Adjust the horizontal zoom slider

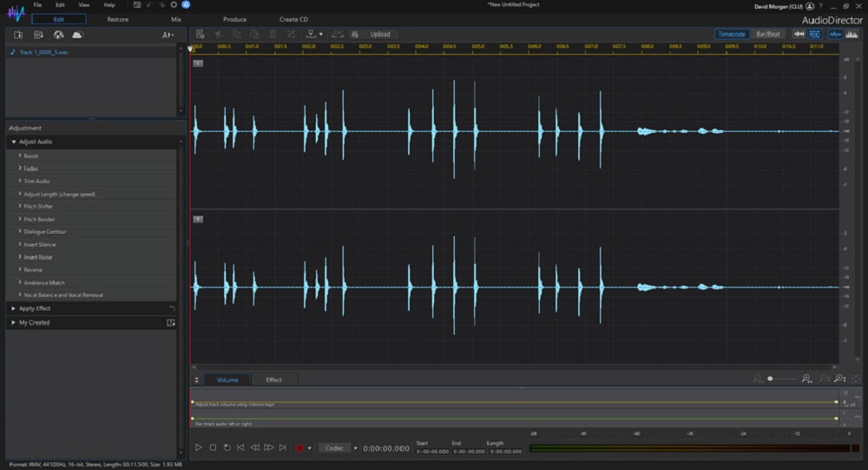[771, 379]
